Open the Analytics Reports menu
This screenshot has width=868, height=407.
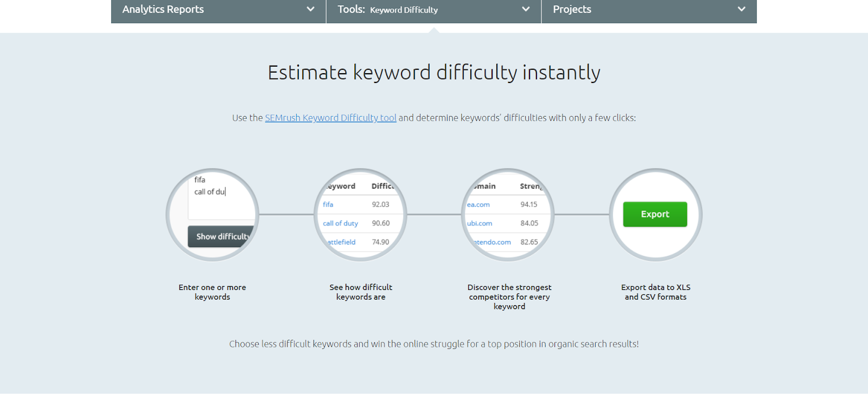point(163,9)
